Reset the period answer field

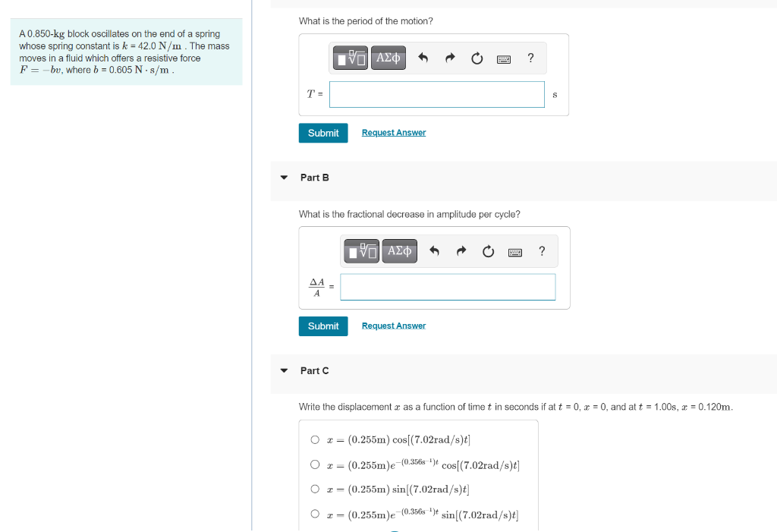click(477, 58)
